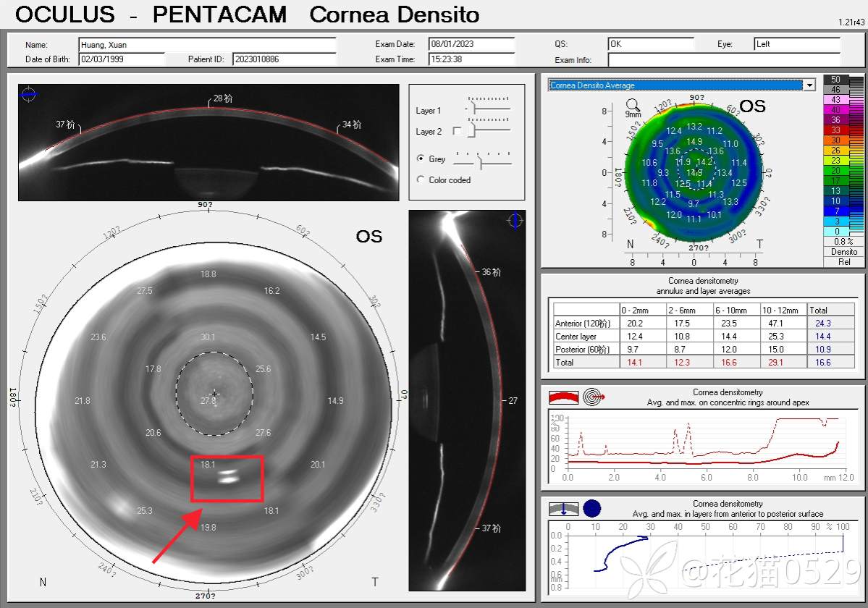Click the Densito label under color scale
868x608 pixels.
tap(844, 252)
